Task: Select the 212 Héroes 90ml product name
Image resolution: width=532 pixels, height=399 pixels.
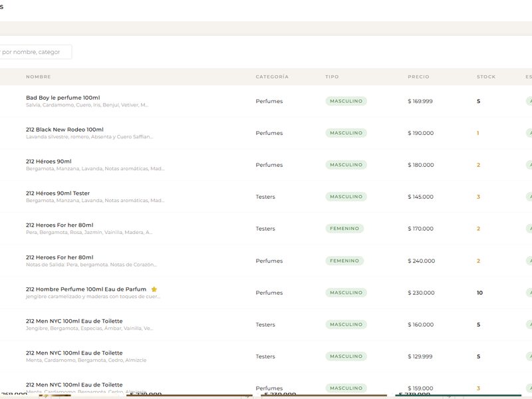Action: point(49,162)
